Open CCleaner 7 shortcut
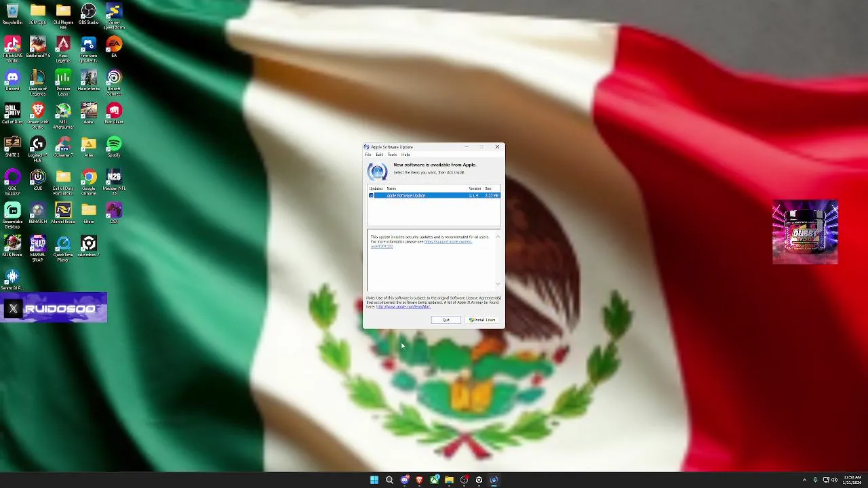This screenshot has width=868, height=488. pyautogui.click(x=63, y=146)
